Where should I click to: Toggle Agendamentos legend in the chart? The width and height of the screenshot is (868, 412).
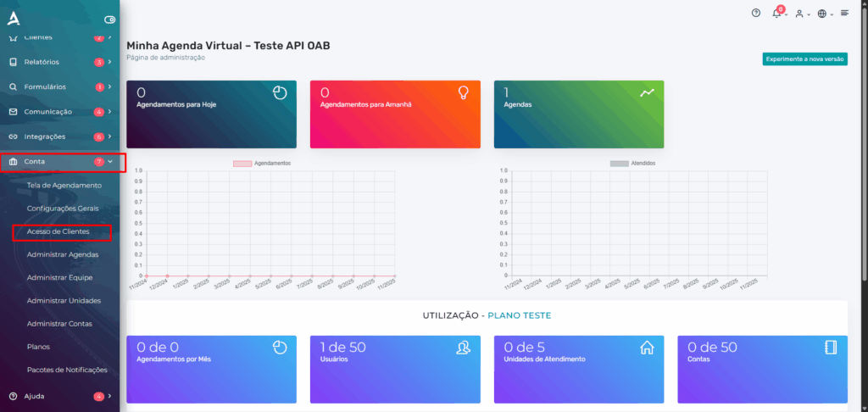(x=262, y=163)
